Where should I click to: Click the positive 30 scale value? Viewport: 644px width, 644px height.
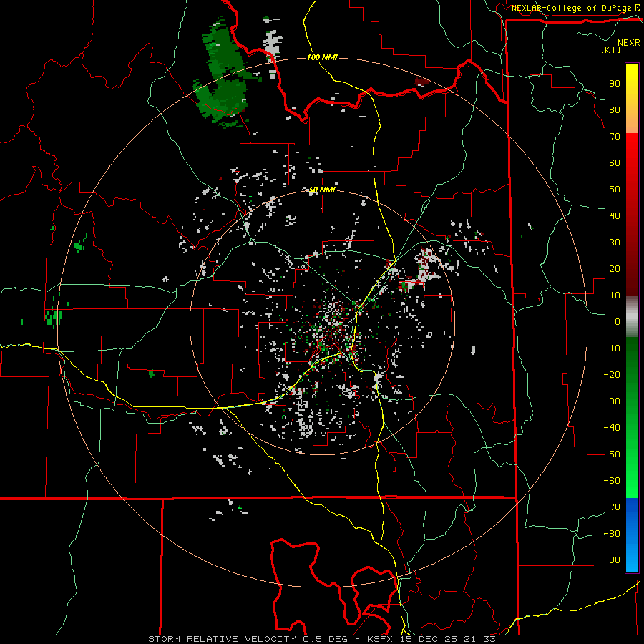(x=615, y=243)
